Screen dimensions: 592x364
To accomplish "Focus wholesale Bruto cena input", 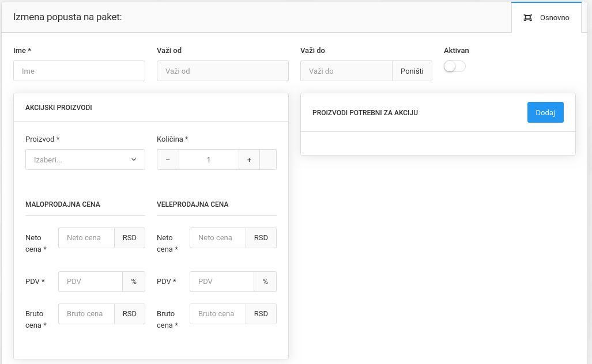I will click(218, 314).
